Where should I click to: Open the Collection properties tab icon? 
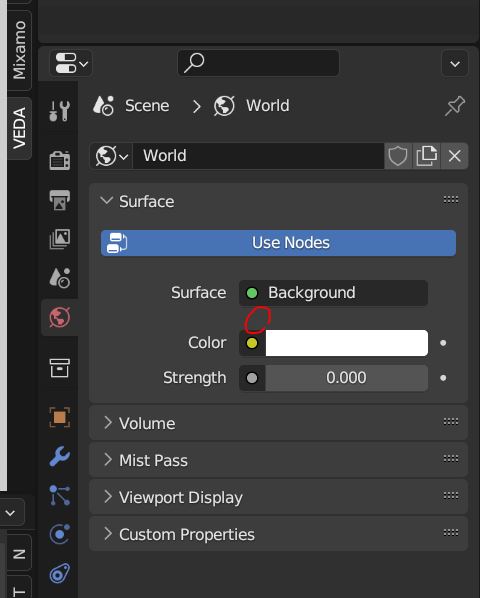click(x=59, y=368)
